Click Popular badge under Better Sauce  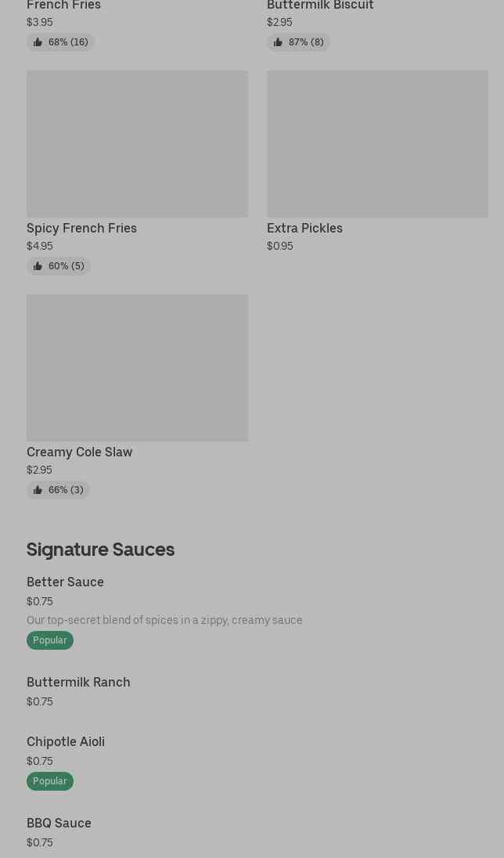coord(50,640)
